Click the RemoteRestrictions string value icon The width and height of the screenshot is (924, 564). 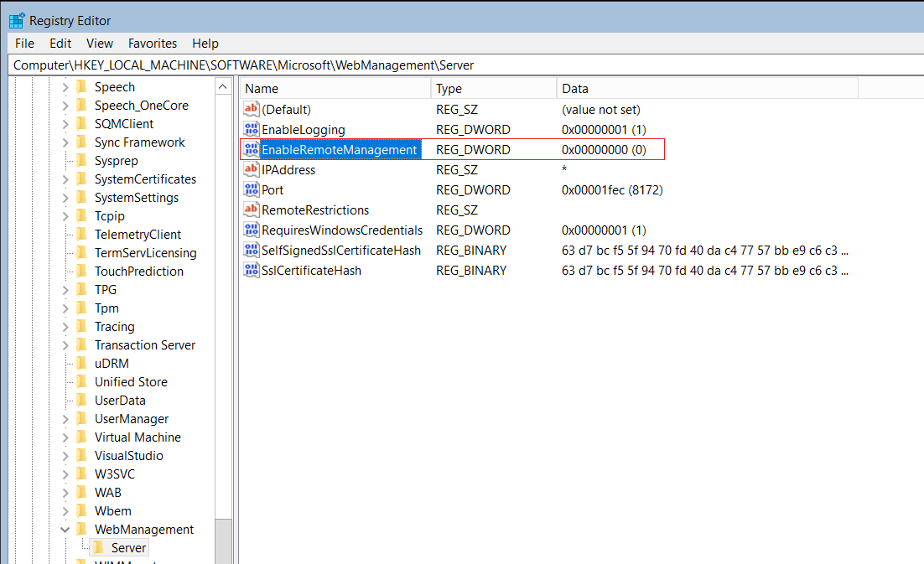(252, 210)
